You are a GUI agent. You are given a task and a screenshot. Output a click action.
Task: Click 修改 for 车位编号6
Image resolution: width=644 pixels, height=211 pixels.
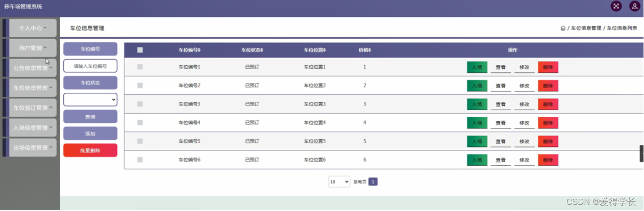click(524, 160)
